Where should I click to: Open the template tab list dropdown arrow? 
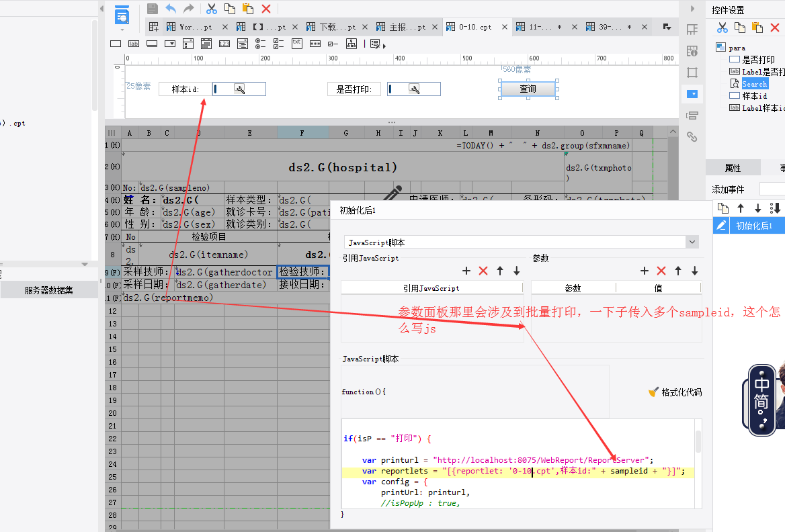pyautogui.click(x=667, y=27)
